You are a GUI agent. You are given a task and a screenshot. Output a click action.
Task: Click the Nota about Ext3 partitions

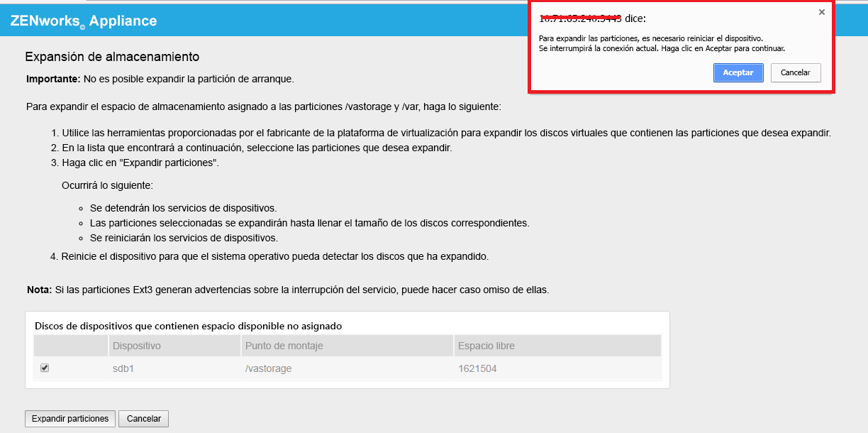pyautogui.click(x=288, y=290)
